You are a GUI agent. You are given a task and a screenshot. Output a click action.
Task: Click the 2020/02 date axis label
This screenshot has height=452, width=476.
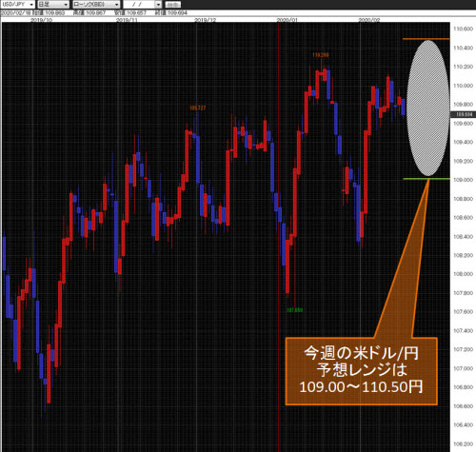[x=369, y=20]
